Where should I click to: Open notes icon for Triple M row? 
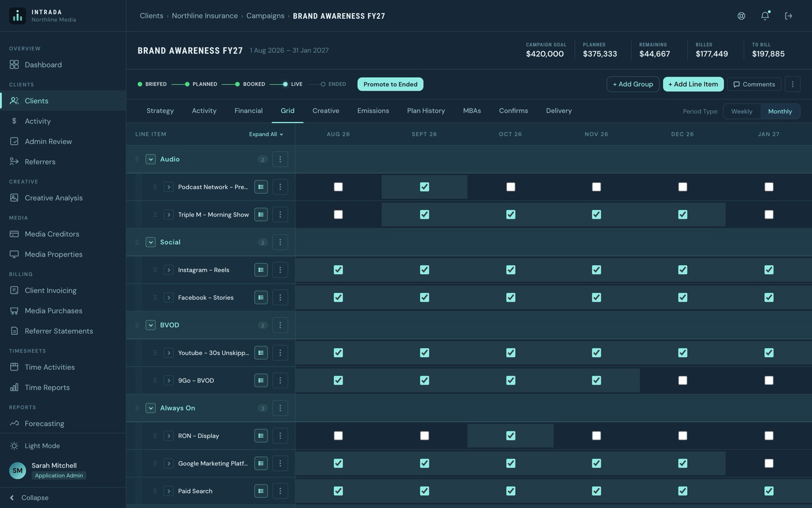tap(261, 214)
